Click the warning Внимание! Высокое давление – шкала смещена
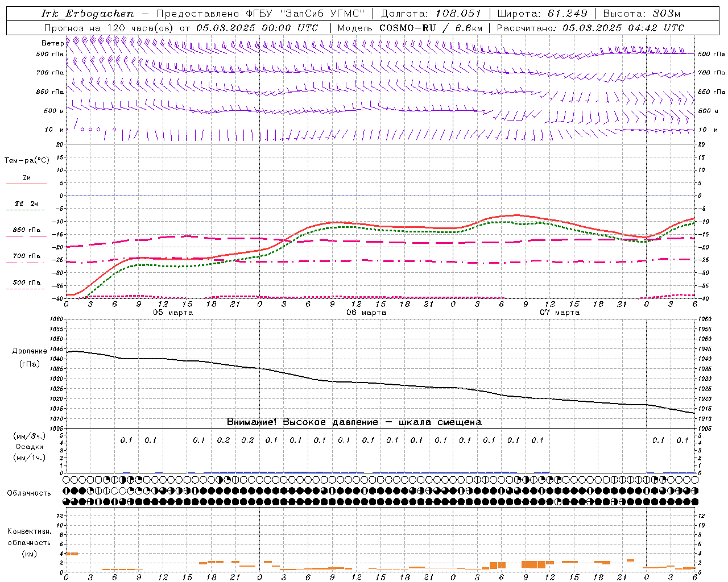728x582 pixels. point(354,422)
